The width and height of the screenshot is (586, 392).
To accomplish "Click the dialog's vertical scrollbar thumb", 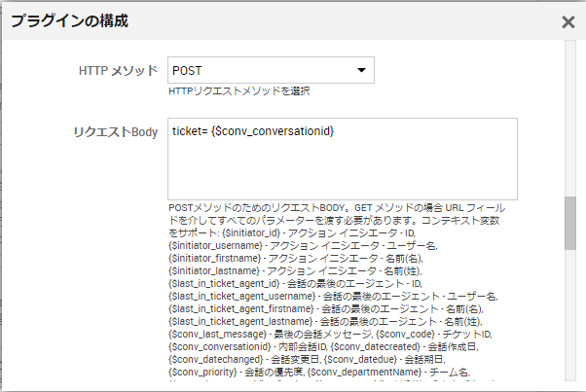I will (570, 223).
